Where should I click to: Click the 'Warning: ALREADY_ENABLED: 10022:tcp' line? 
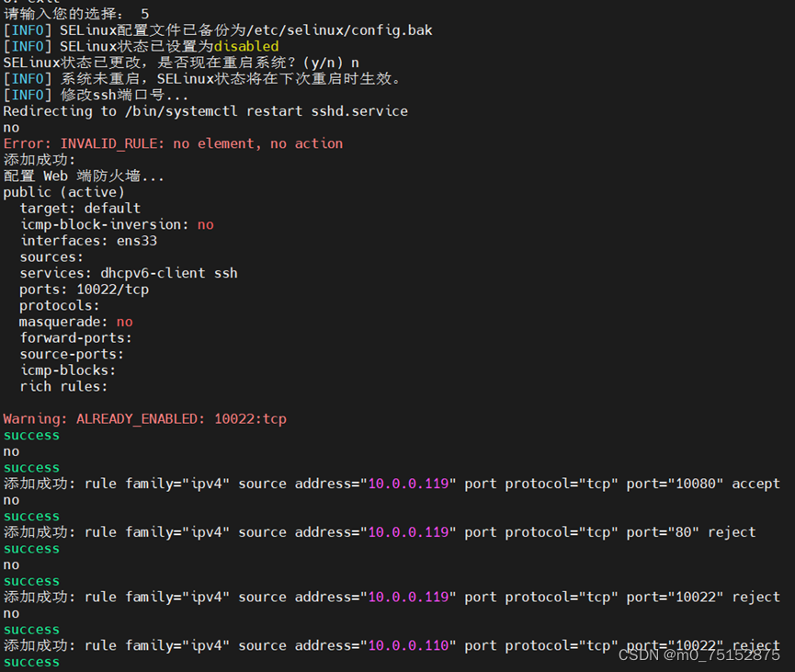(145, 419)
